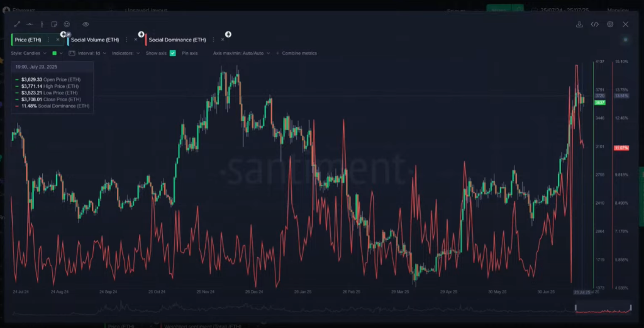This screenshot has height=328, width=644.
Task: Remove the Price (ETH) metric
Action: [58, 40]
